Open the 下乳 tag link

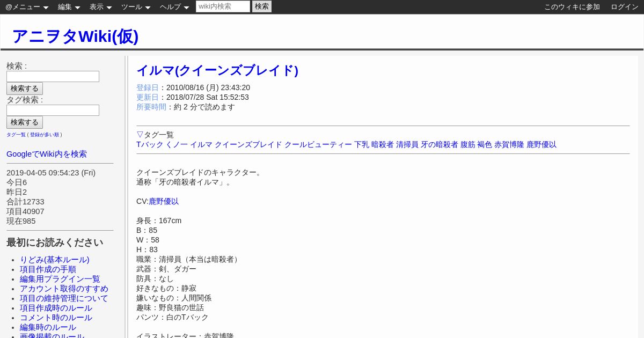click(x=362, y=144)
